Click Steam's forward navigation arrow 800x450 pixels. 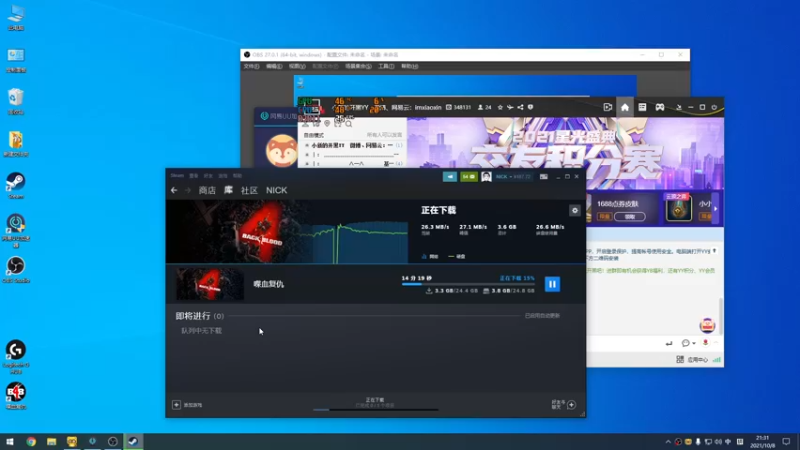tap(188, 190)
